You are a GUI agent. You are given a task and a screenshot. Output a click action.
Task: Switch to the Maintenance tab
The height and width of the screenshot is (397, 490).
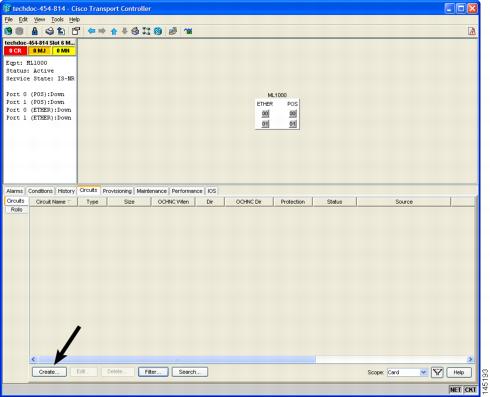pos(152,191)
